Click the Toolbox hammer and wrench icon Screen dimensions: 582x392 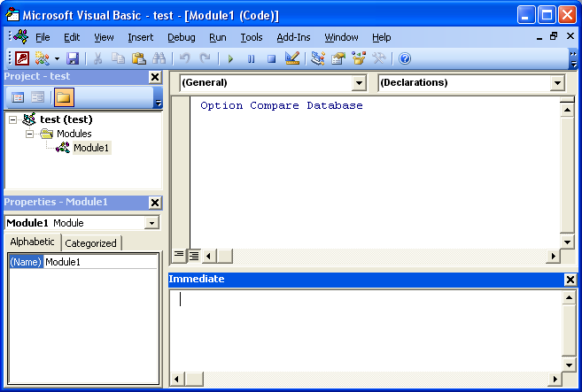click(379, 58)
